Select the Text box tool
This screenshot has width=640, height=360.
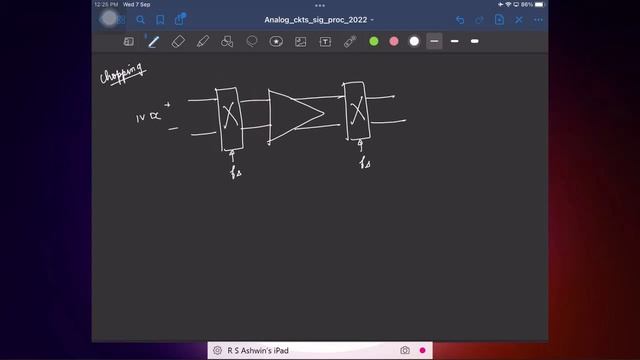(325, 42)
